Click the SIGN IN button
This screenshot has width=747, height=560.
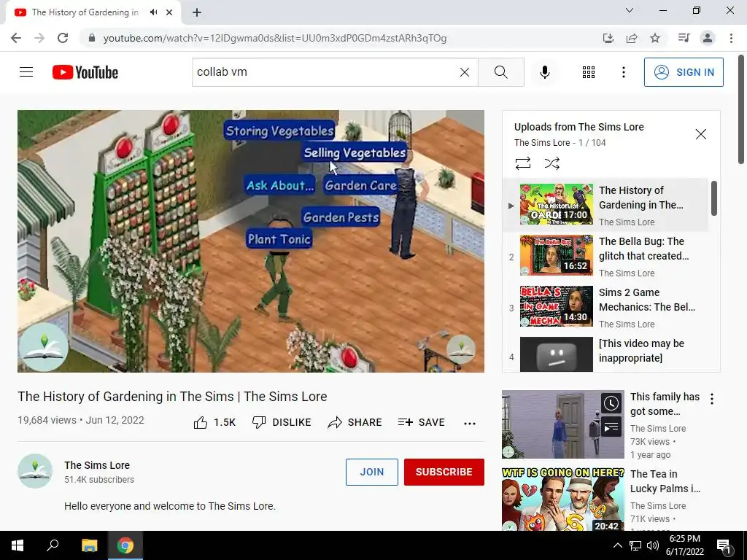[684, 72]
